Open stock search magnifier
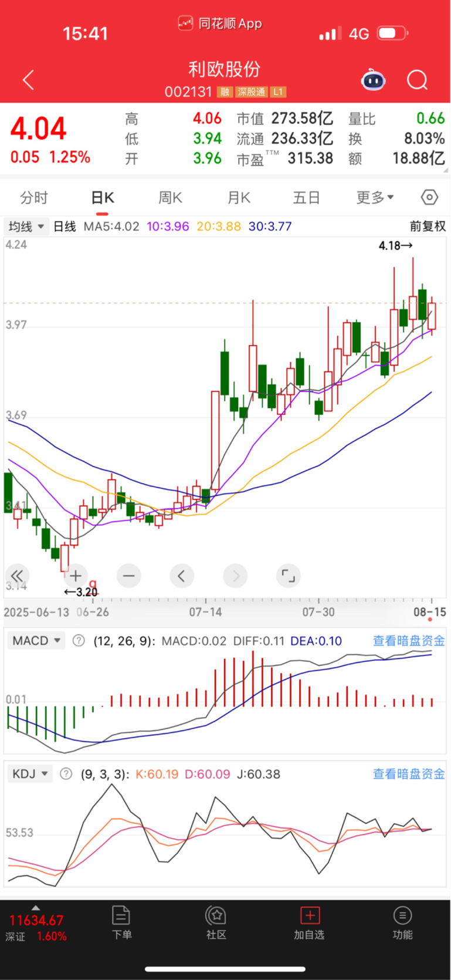 (x=418, y=80)
